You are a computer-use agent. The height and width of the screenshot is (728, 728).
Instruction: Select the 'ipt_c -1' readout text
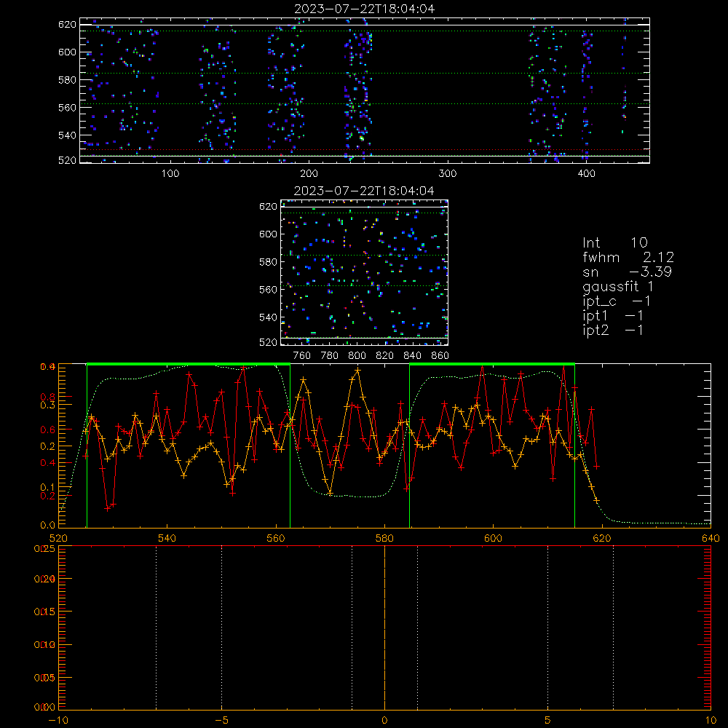point(616,301)
